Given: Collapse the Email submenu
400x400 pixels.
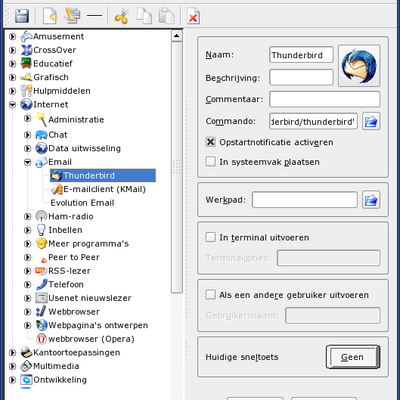Looking at the screenshot, I should pyautogui.click(x=28, y=162).
